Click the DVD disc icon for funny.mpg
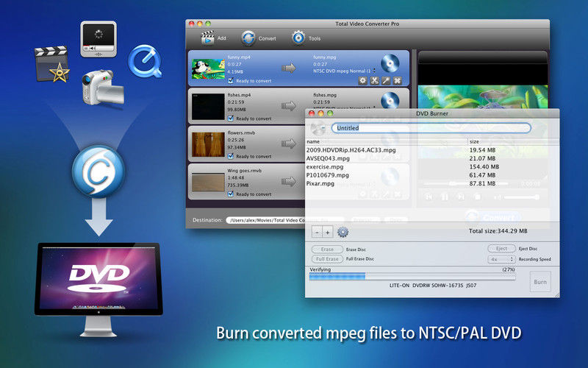This screenshot has height=368, width=588. click(390, 63)
